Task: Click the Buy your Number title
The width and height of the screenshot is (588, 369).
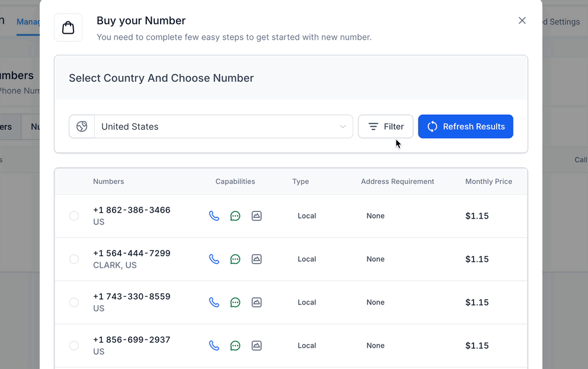Action: 141,21
